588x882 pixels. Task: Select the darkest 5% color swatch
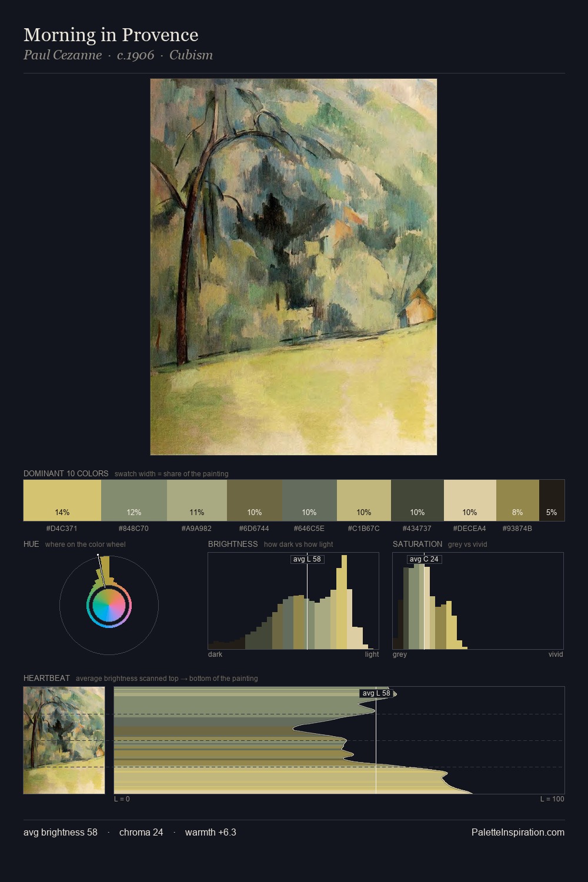click(x=552, y=500)
